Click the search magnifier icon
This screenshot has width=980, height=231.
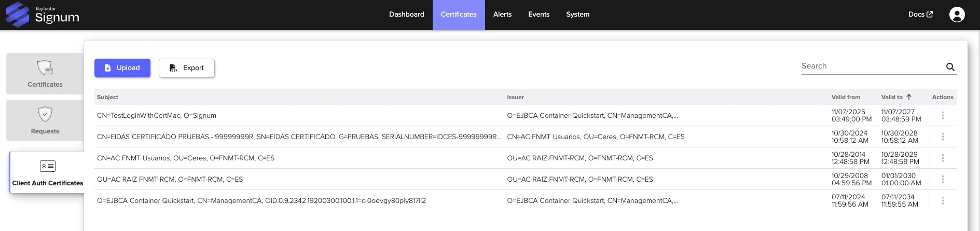tap(950, 67)
